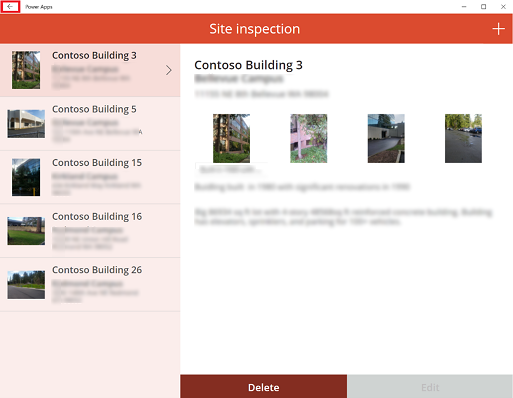Open first photo of brick building facade
Image resolution: width=513 pixels, height=398 pixels.
(231, 138)
